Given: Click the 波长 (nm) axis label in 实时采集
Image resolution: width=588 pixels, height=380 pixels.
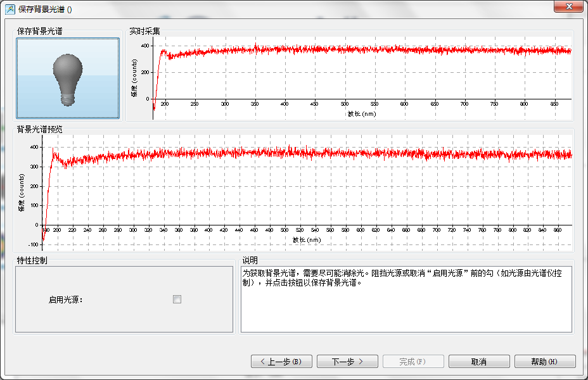Looking at the screenshot, I should [x=362, y=114].
